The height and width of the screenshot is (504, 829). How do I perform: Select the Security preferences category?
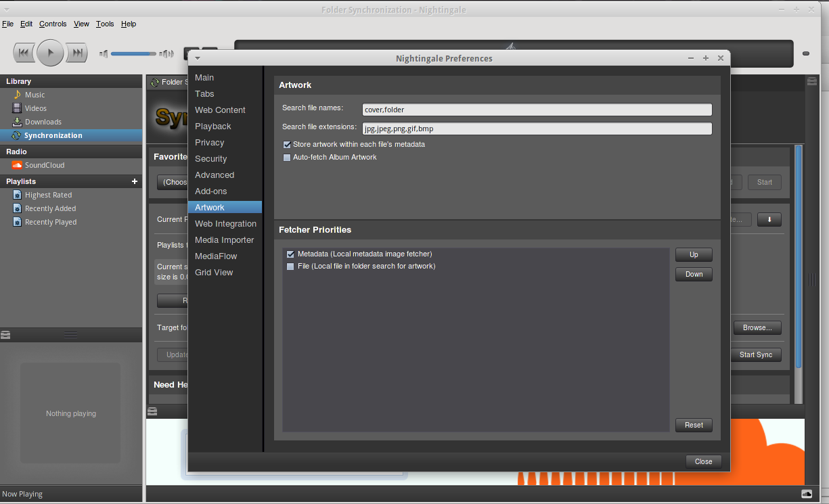[x=225, y=159]
